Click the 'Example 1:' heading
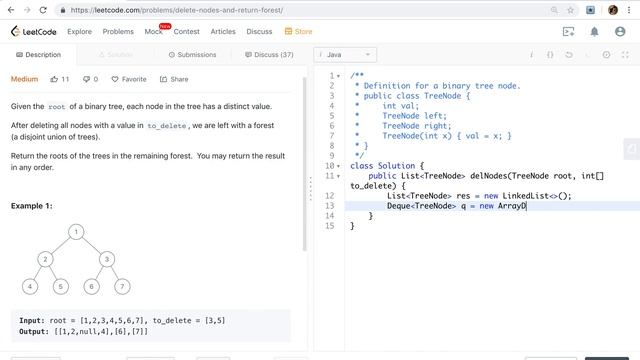 coord(31,206)
